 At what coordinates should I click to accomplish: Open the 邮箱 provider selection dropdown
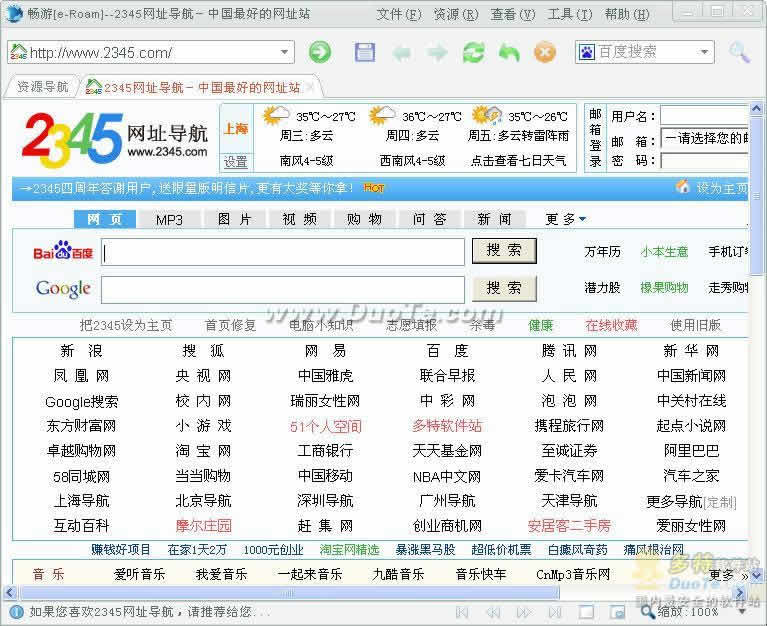704,138
